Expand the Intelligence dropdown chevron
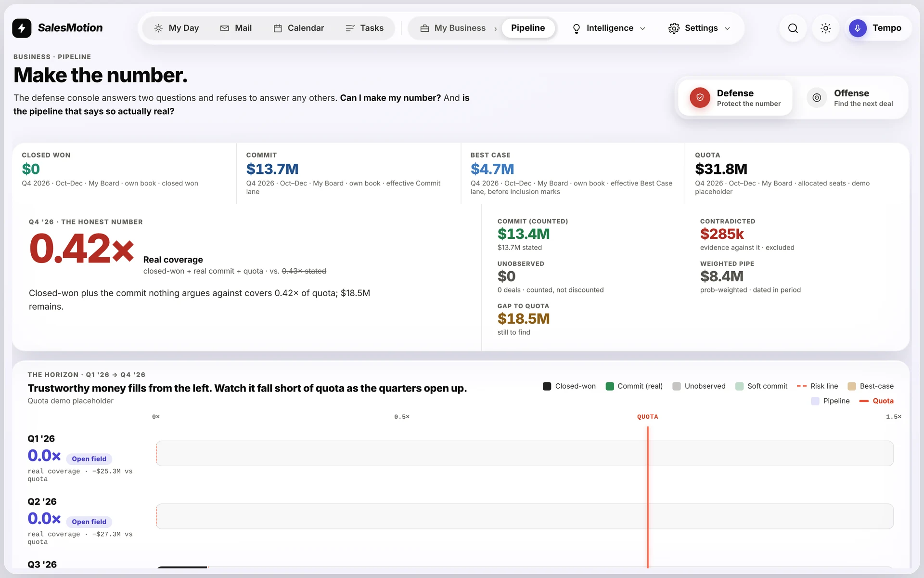The width and height of the screenshot is (924, 578). point(642,28)
